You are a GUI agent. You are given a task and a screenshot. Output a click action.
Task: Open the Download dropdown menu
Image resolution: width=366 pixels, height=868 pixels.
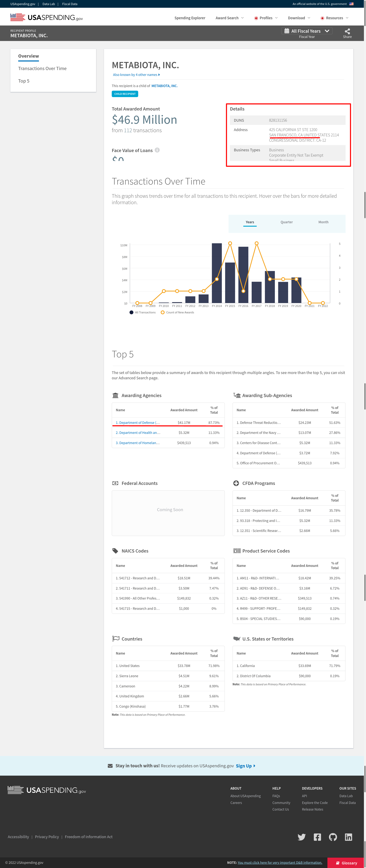point(299,18)
